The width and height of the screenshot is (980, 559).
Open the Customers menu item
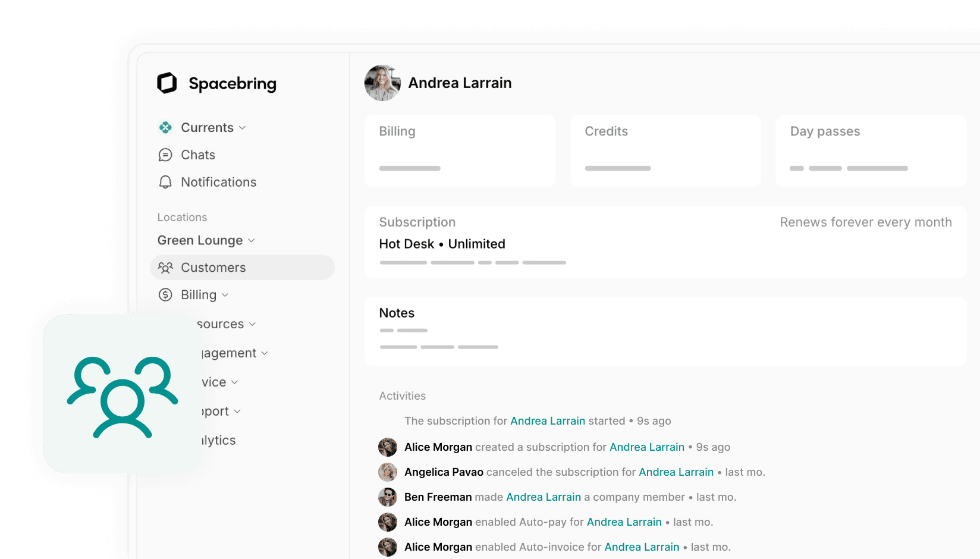(213, 268)
